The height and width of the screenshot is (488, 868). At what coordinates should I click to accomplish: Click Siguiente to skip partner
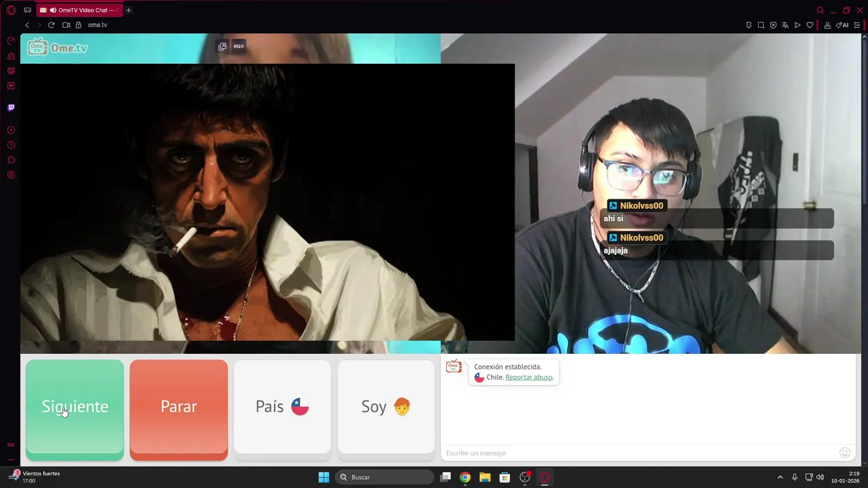[75, 410]
